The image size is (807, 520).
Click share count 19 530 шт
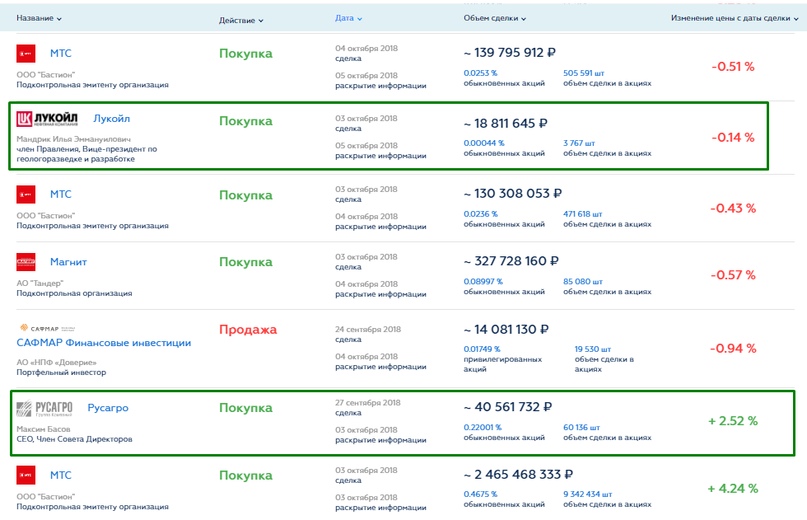click(x=593, y=349)
